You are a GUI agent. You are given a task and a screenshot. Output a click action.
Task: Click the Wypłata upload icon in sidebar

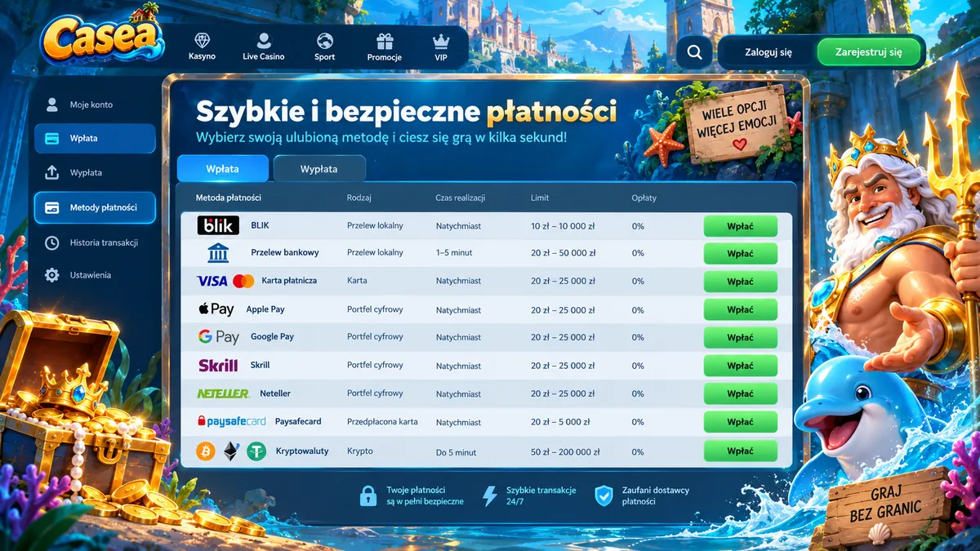(x=52, y=172)
